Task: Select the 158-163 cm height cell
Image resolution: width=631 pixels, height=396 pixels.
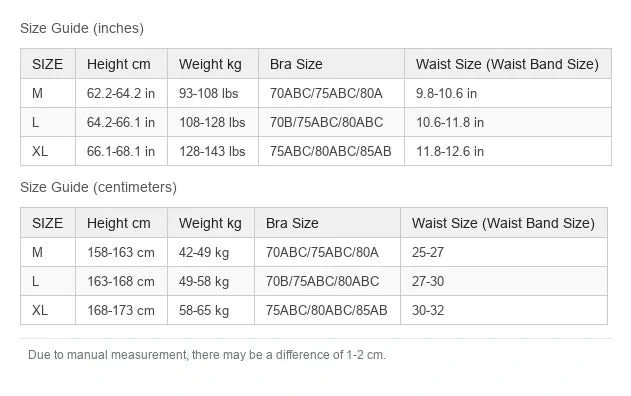Action: tap(121, 252)
